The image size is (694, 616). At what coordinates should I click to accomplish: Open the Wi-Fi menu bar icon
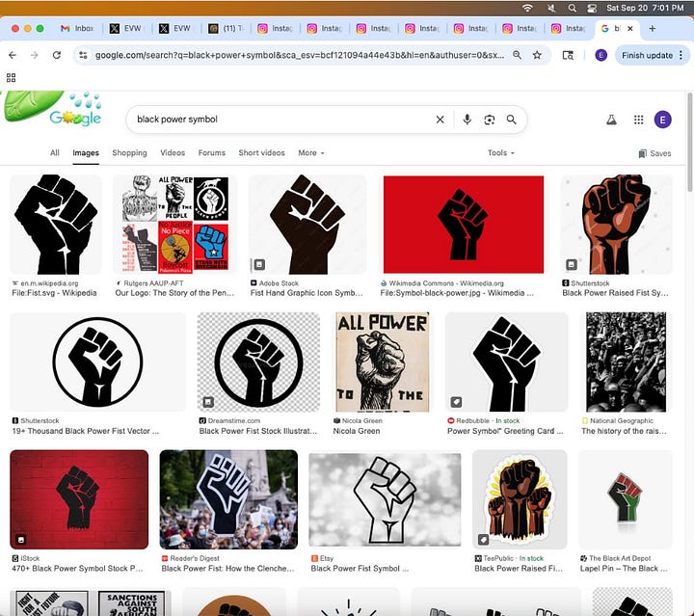[x=527, y=8]
